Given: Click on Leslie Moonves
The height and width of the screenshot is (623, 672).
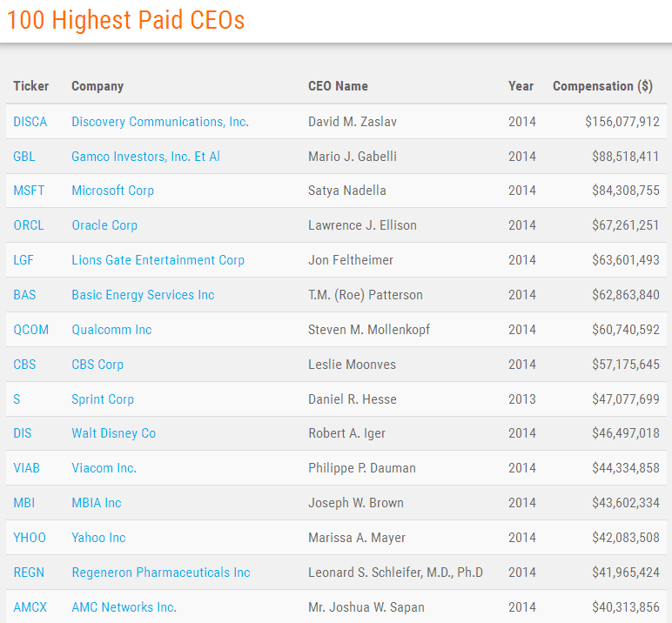Looking at the screenshot, I should tap(353, 365).
